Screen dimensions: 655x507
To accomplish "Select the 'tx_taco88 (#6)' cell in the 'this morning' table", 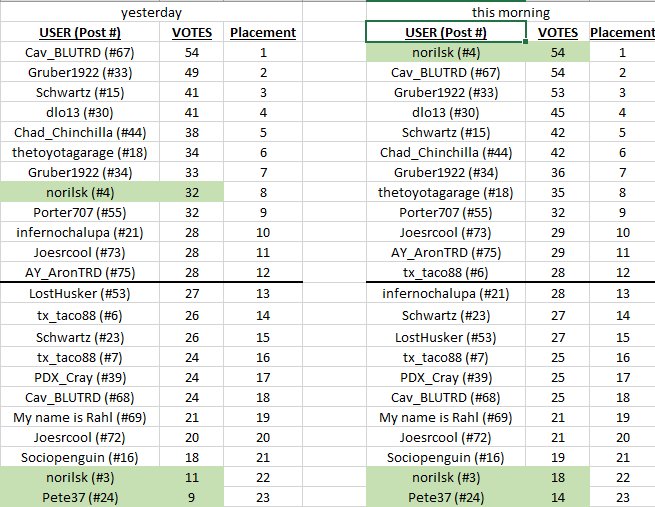I will (446, 273).
